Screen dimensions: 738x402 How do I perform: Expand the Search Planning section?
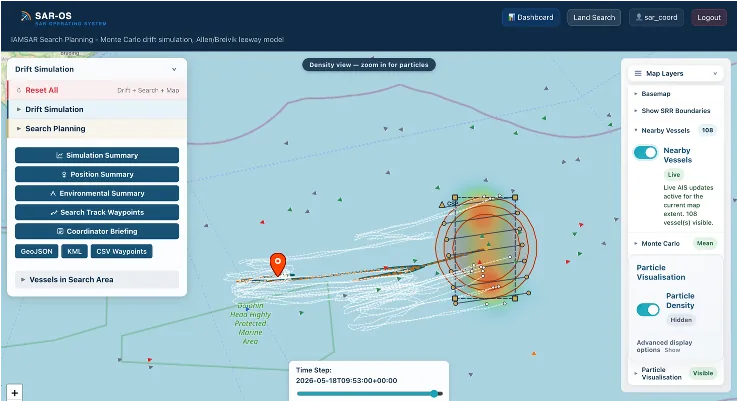97,129
